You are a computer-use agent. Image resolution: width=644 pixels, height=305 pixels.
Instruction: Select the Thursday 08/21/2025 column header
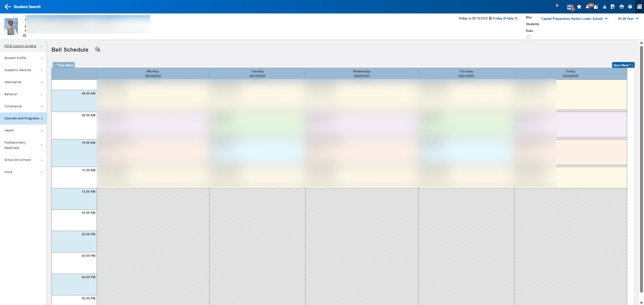pos(466,74)
